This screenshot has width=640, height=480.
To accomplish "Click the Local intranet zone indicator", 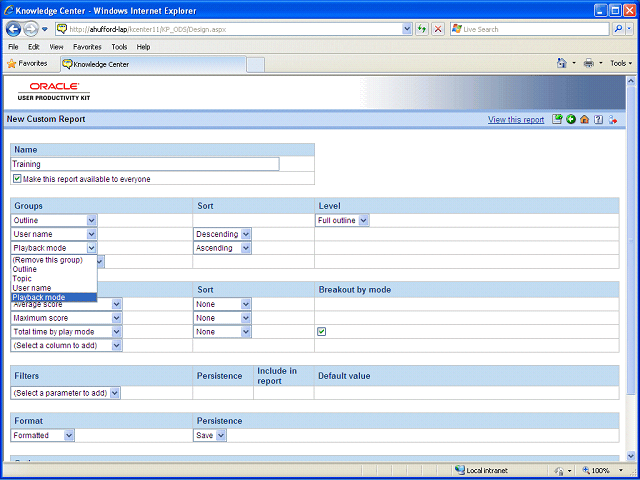I will (481, 470).
